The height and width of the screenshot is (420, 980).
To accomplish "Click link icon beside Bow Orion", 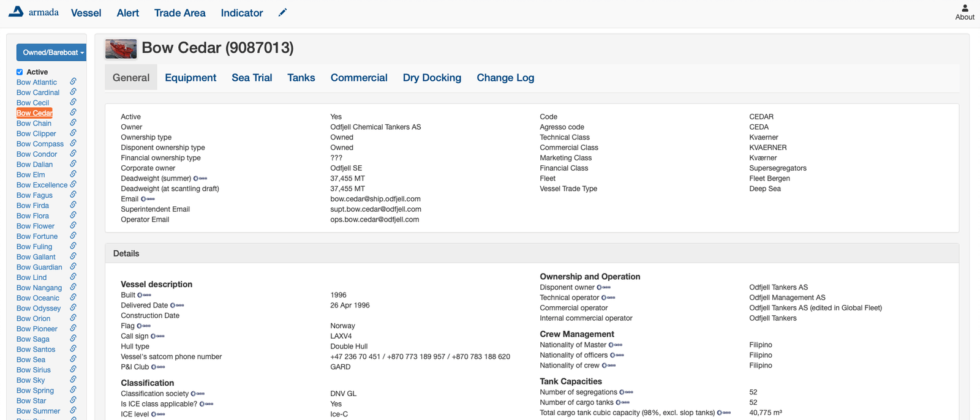I will 73,318.
